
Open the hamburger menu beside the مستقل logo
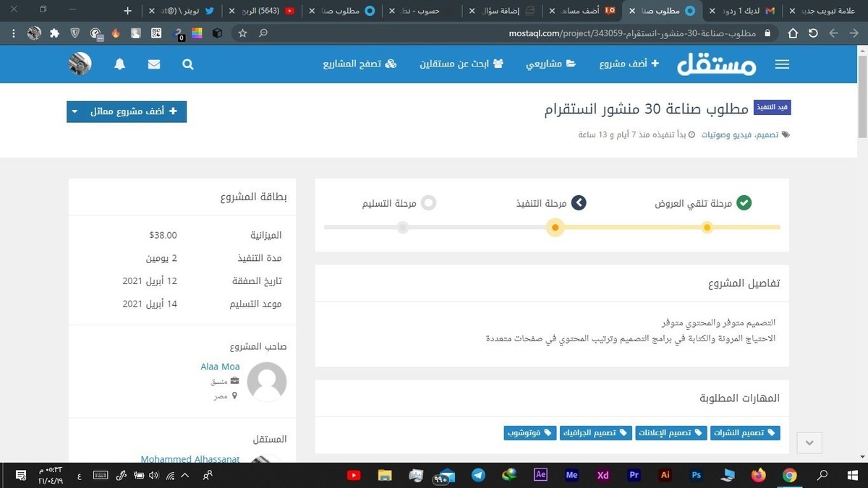[782, 64]
